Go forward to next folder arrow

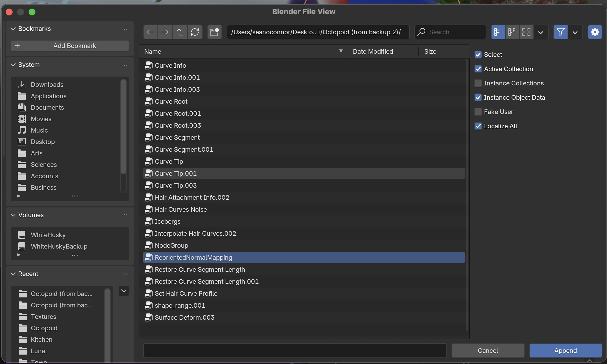click(x=165, y=32)
